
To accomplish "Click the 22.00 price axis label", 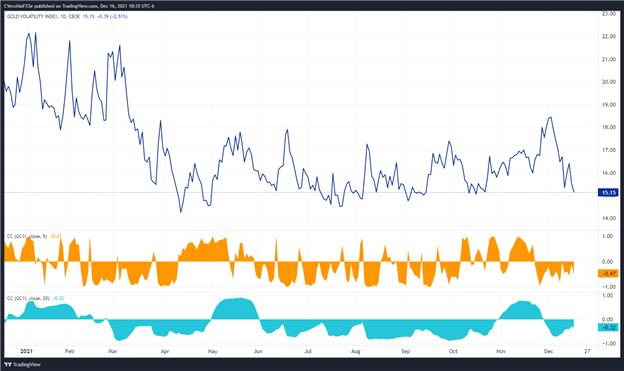I will tap(609, 37).
